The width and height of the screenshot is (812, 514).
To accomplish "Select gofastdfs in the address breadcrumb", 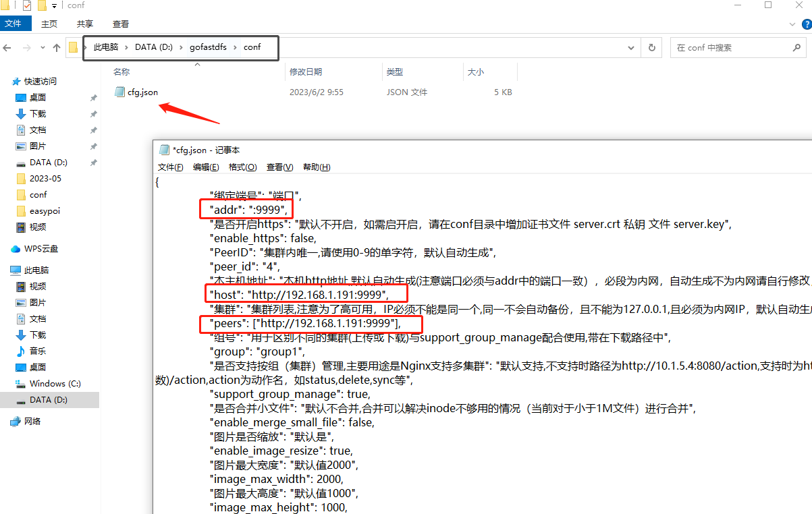I will click(208, 47).
